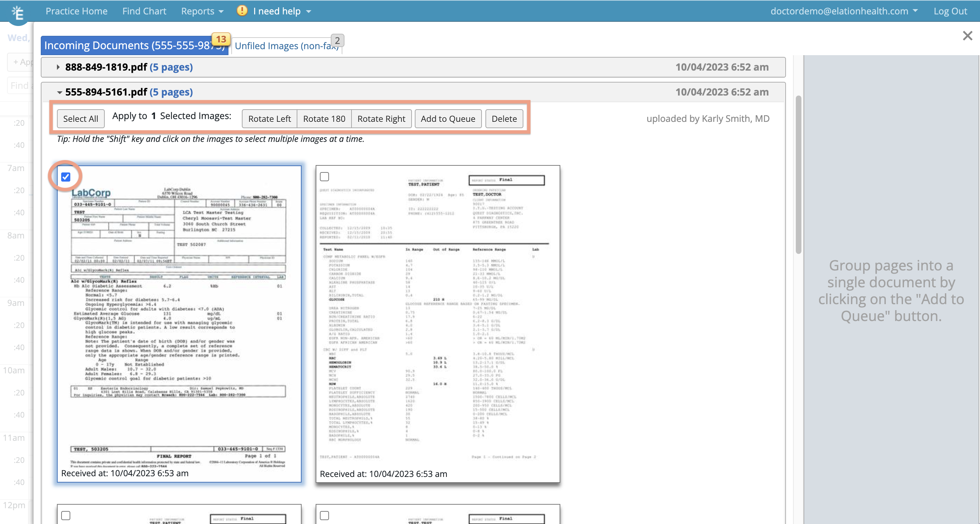Open the I need help dropdown

[x=282, y=11]
